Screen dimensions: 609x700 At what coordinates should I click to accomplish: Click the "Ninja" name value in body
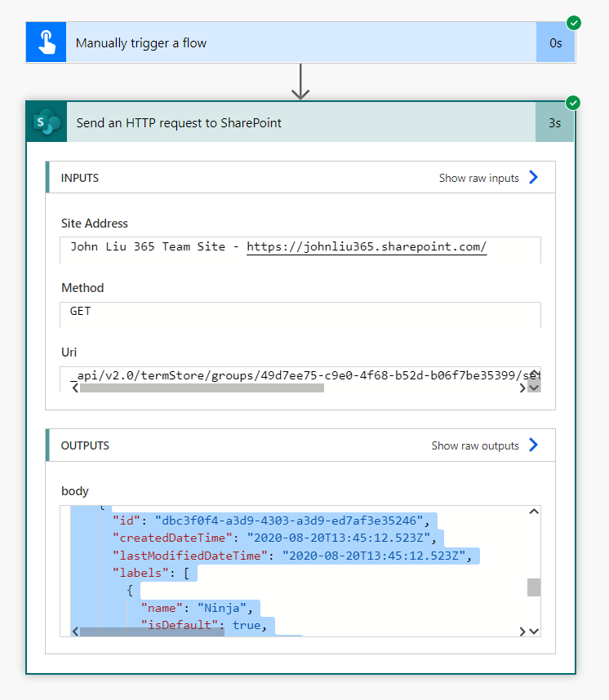pos(221,608)
